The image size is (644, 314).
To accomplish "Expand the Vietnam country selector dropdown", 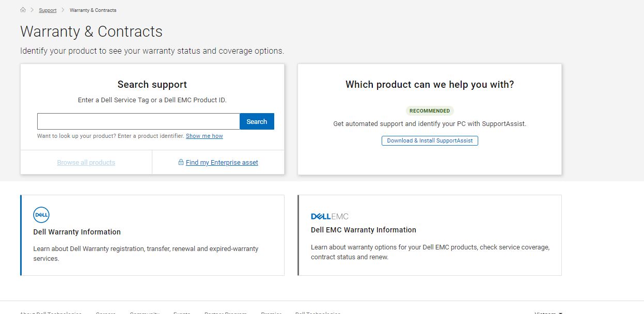I will pos(548,312).
